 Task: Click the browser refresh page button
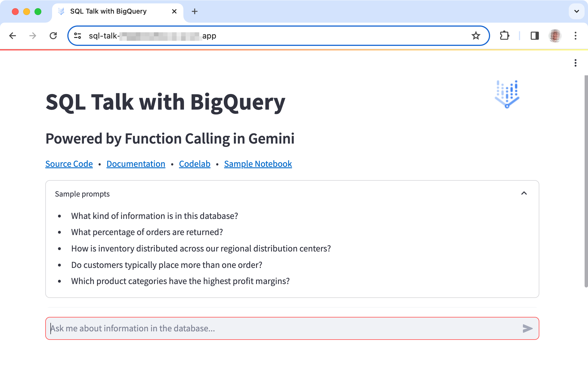[x=53, y=36]
